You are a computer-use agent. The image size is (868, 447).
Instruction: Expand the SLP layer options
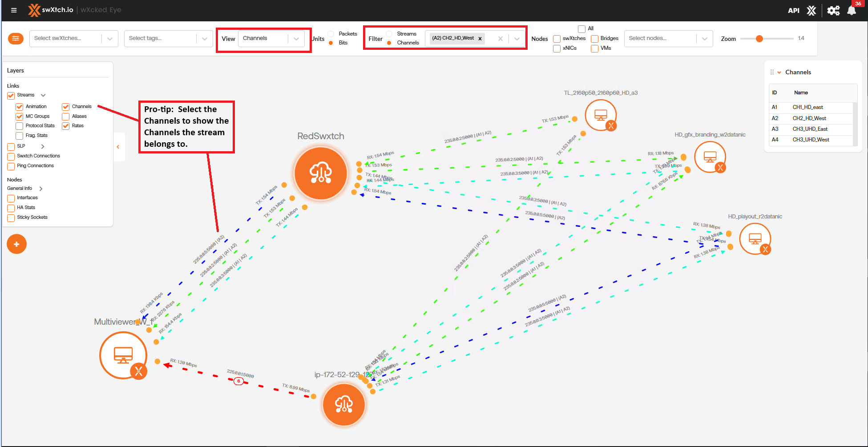43,146
